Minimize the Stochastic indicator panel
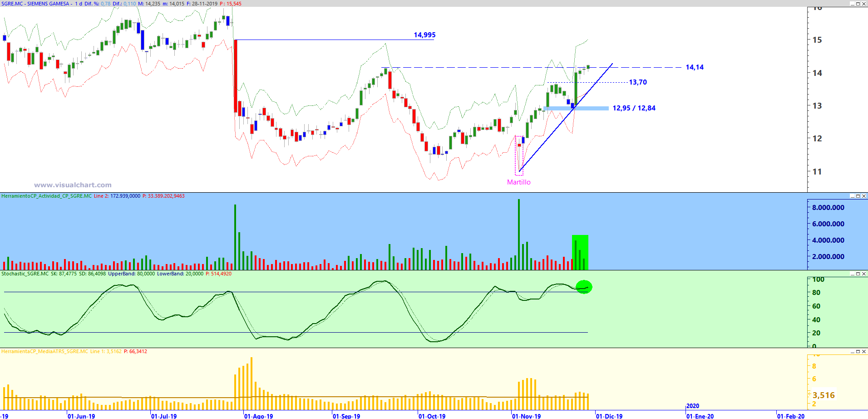 pyautogui.click(x=852, y=274)
